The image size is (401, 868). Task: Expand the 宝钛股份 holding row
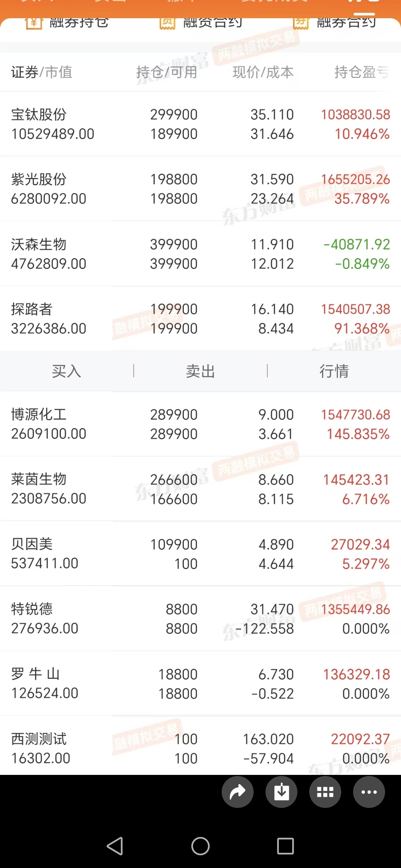click(200, 124)
